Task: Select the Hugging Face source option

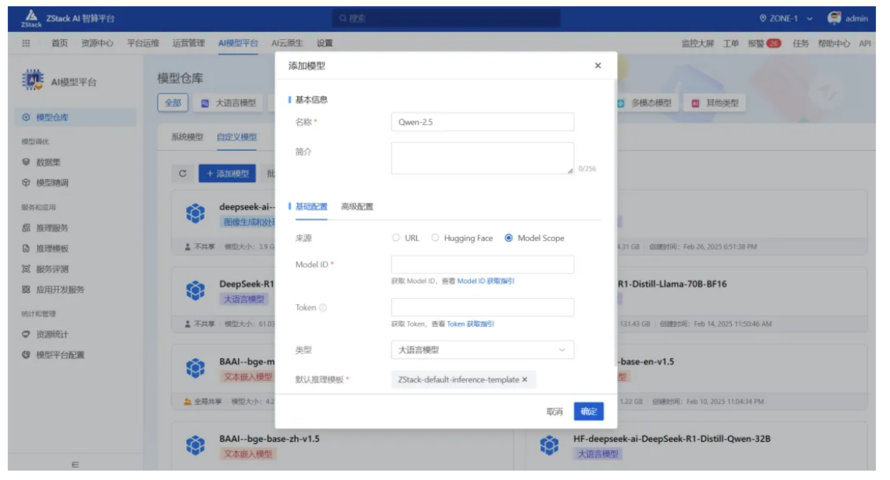Action: pyautogui.click(x=435, y=238)
